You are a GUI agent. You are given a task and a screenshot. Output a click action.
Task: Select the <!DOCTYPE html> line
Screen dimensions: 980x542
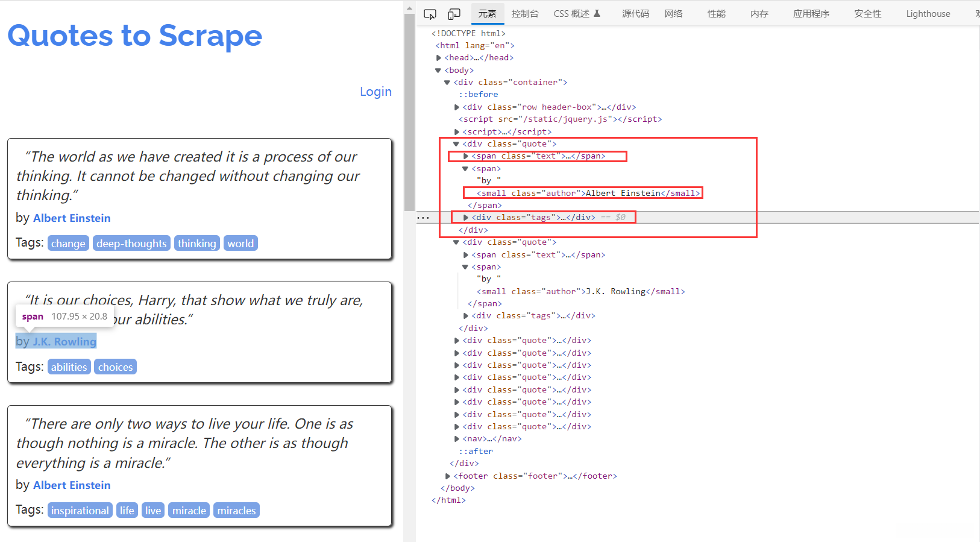pyautogui.click(x=468, y=34)
